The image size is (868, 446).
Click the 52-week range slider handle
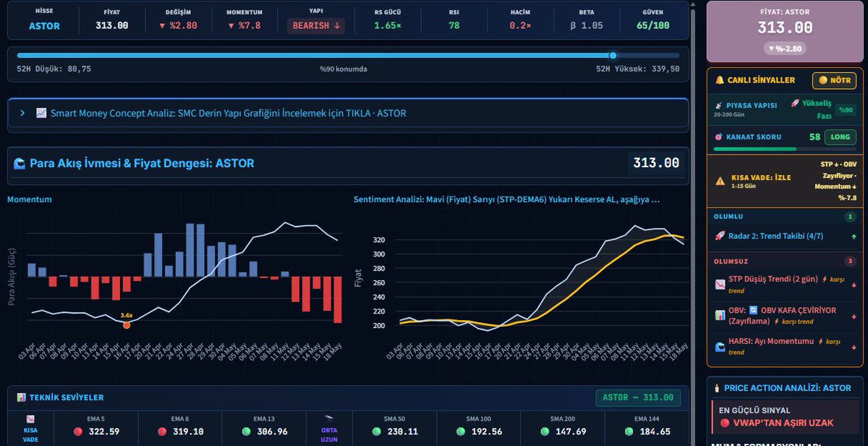pyautogui.click(x=613, y=55)
